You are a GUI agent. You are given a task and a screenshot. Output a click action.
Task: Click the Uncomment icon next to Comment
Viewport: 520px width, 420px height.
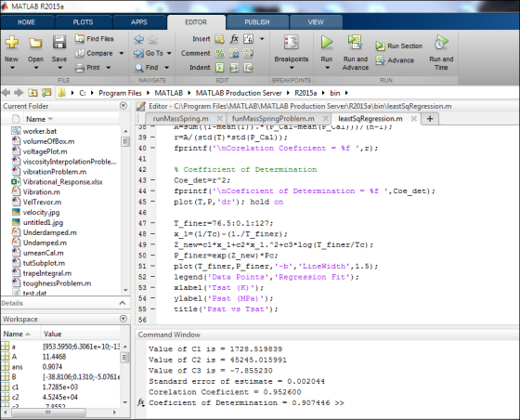coord(234,53)
